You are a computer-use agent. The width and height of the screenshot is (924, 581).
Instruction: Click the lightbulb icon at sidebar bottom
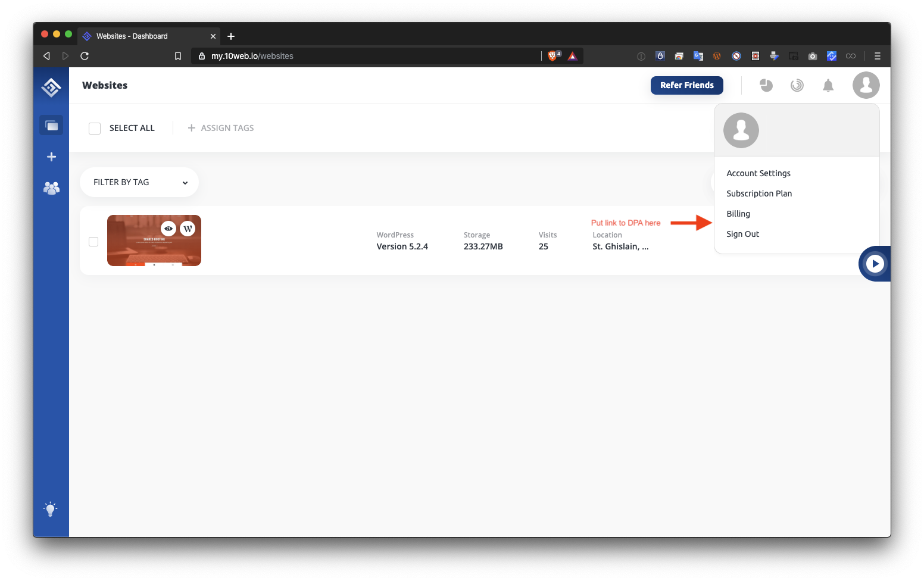coord(51,509)
